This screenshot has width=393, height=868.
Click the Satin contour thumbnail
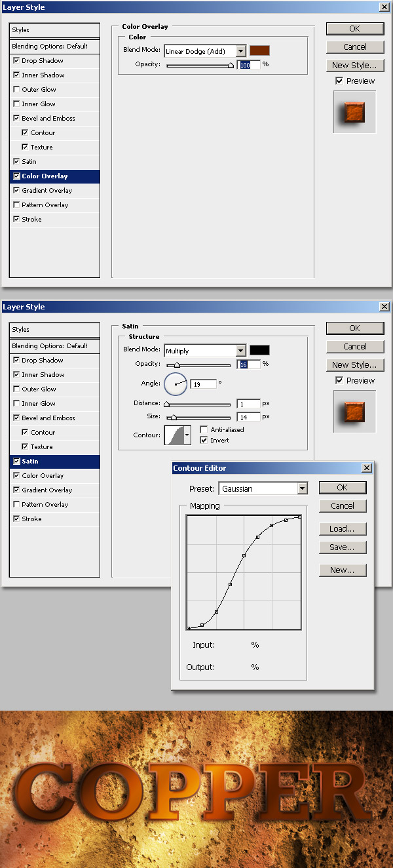click(x=174, y=435)
